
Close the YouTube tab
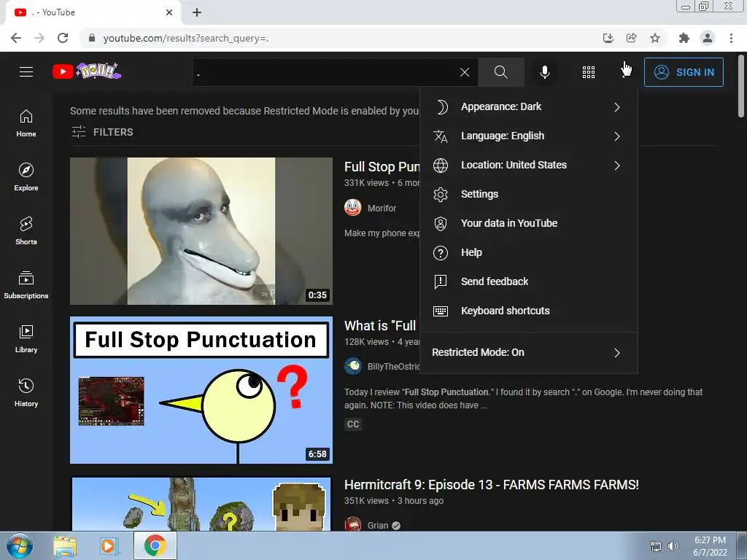[x=169, y=12]
